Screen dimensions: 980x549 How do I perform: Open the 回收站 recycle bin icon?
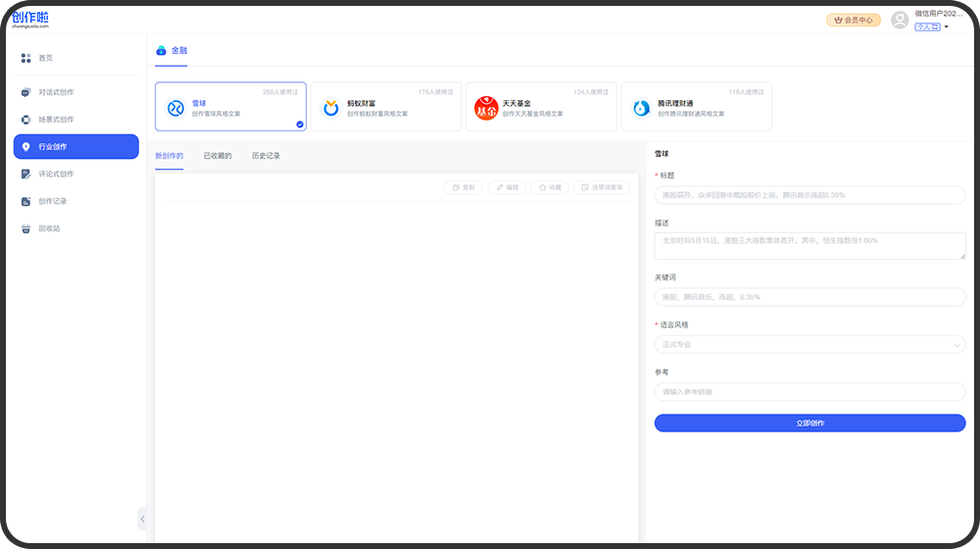[x=26, y=229]
